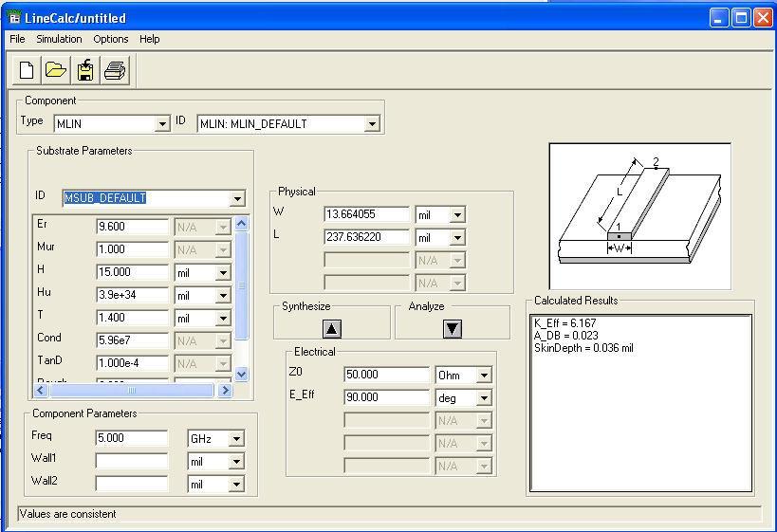Click the H value field 15.000
The image size is (777, 532).
132,272
